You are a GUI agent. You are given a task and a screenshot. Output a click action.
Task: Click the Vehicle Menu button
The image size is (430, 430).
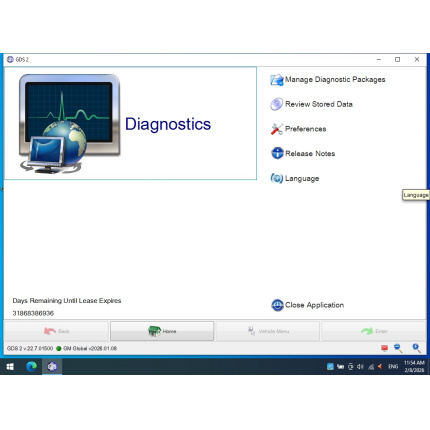click(268, 331)
